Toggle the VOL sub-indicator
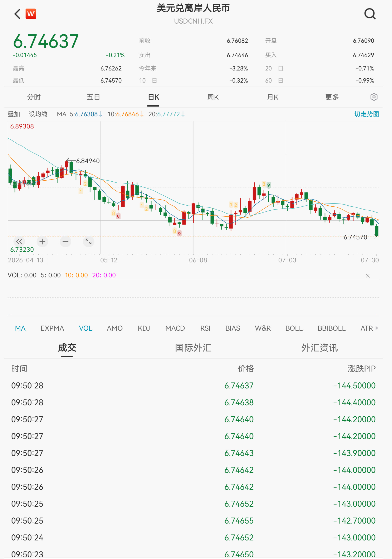 point(86,328)
